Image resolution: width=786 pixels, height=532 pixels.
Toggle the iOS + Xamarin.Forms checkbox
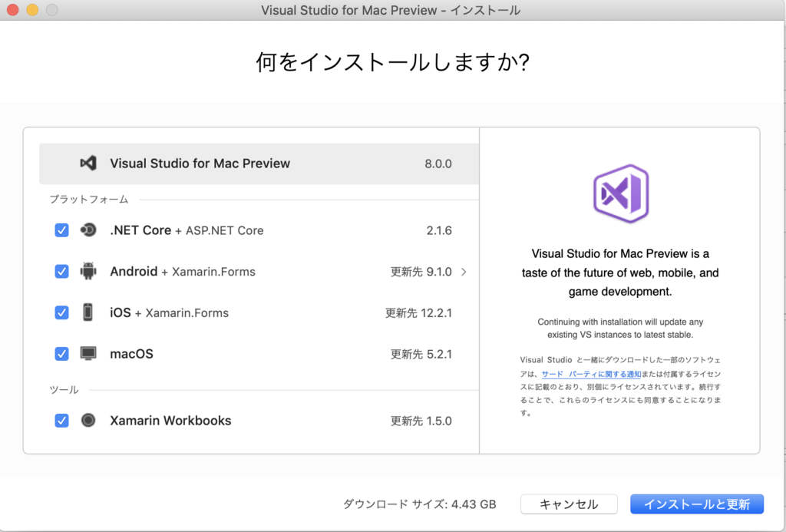pos(61,312)
